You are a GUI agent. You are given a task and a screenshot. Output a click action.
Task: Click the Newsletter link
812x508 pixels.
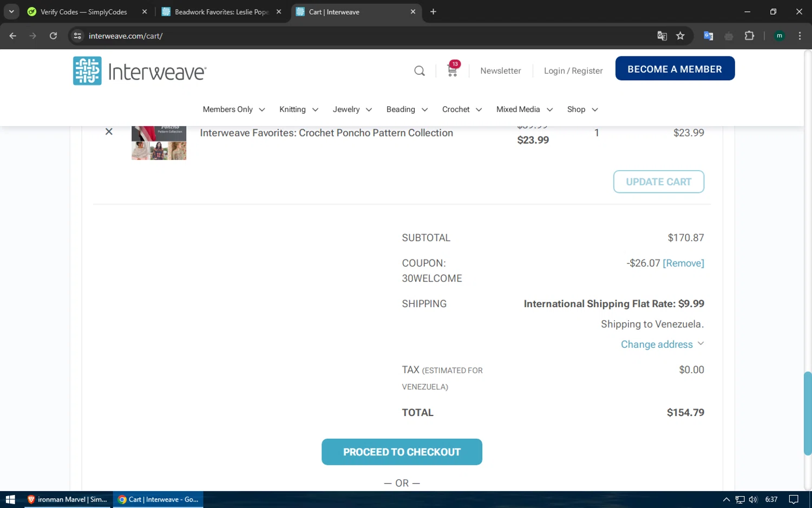pyautogui.click(x=501, y=71)
